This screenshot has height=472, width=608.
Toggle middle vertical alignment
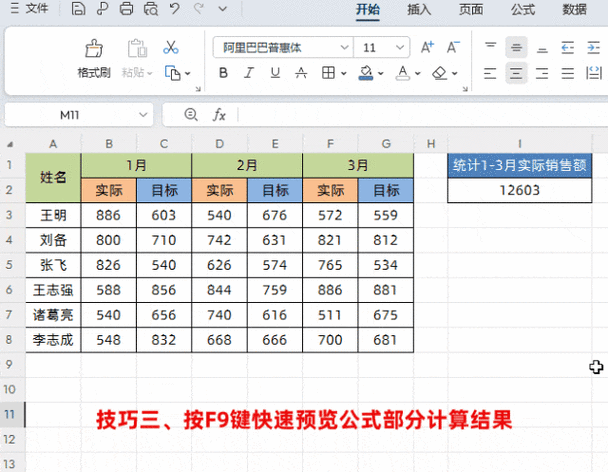(516, 47)
